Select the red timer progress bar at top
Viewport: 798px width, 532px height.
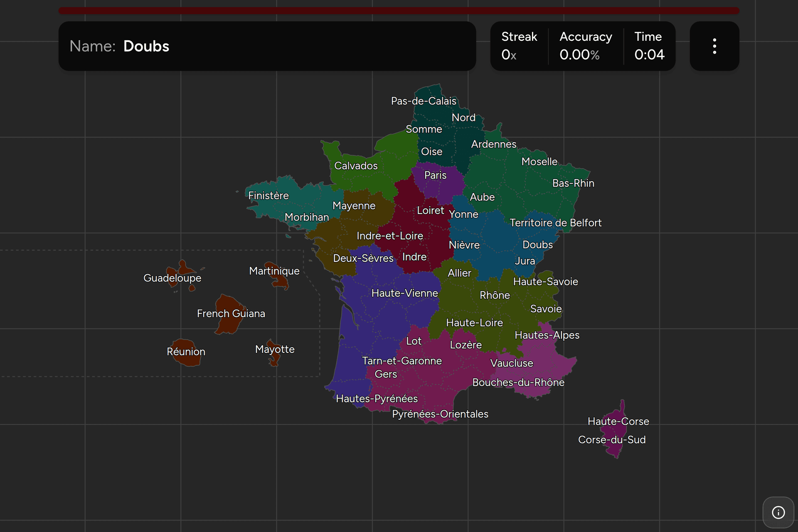[399, 11]
